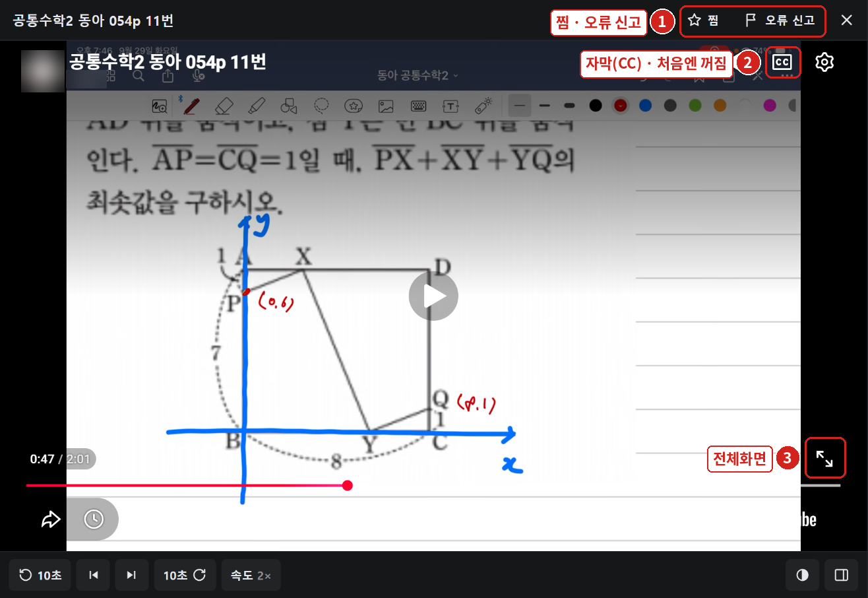868x598 pixels.
Task: Share the video using the arrow icon
Action: tap(51, 519)
